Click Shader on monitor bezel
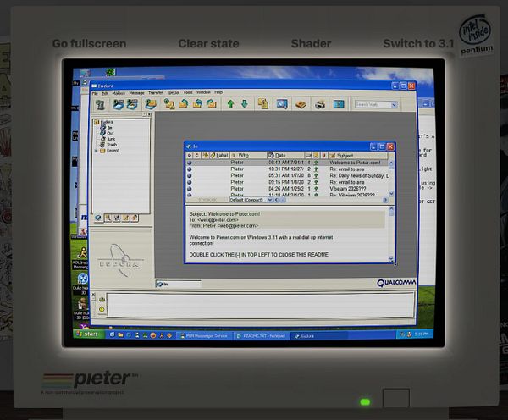Viewport: 508px width, 420px height. coord(311,44)
